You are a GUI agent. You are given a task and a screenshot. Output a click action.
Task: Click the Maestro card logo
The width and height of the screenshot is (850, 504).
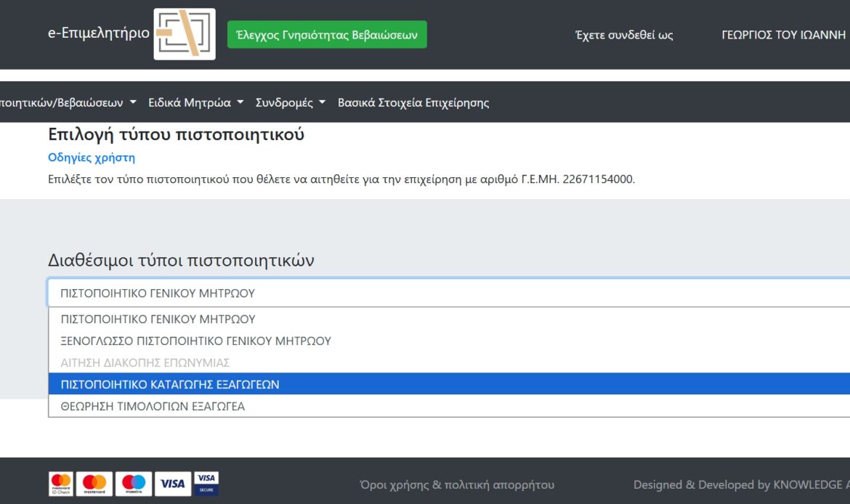click(134, 483)
